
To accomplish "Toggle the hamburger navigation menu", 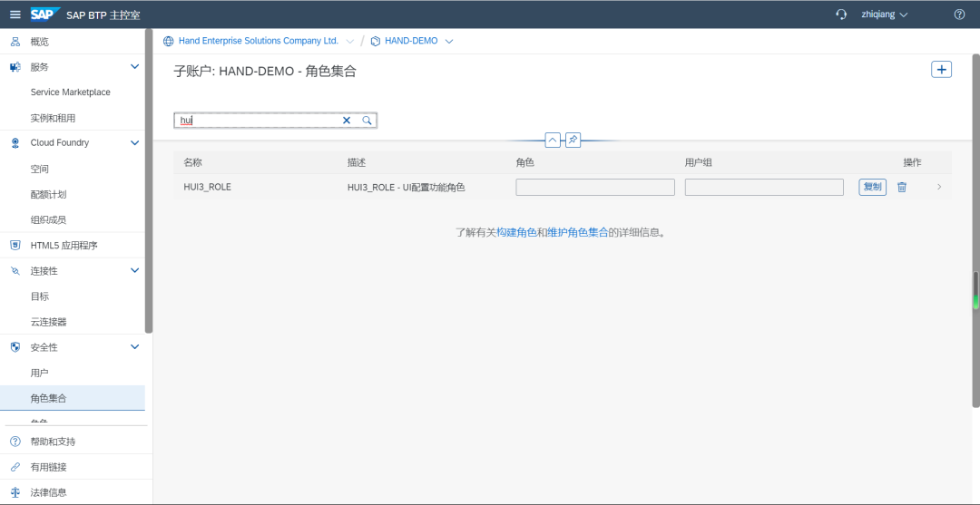I will click(15, 15).
